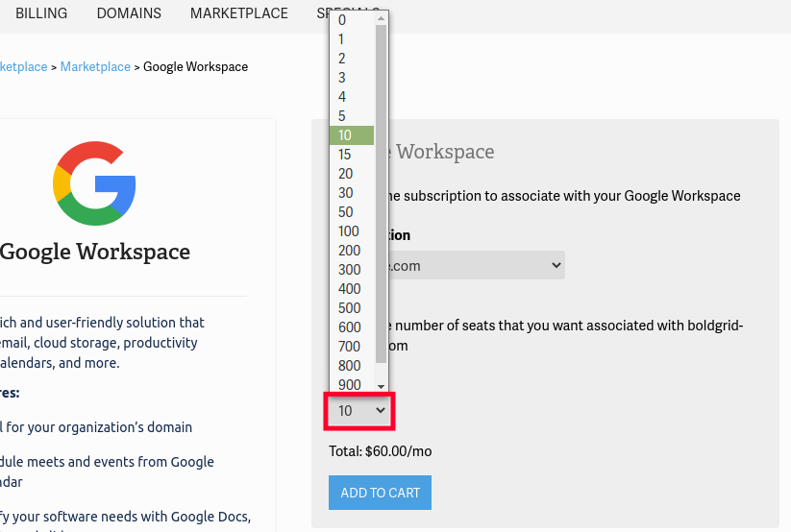Open the DOMAINS menu
The image size is (791, 532).
coord(129,13)
